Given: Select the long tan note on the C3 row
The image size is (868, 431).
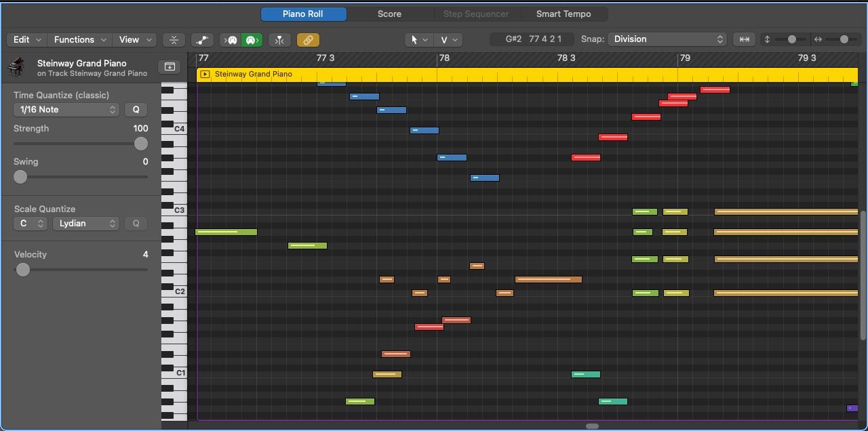Looking at the screenshot, I should (786, 212).
